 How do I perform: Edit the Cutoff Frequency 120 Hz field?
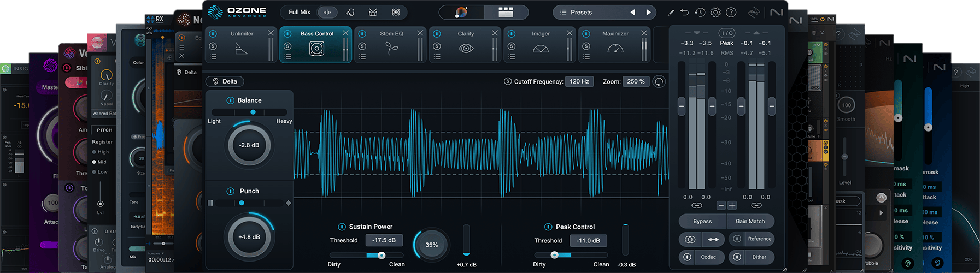pos(579,81)
